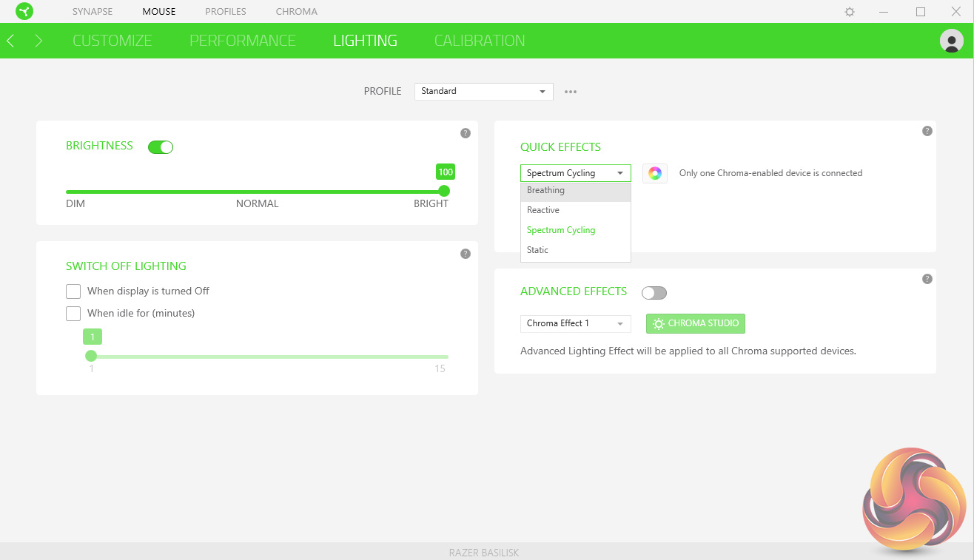Image resolution: width=974 pixels, height=560 pixels.
Task: Check 'When display is turned Off'
Action: [73, 291]
